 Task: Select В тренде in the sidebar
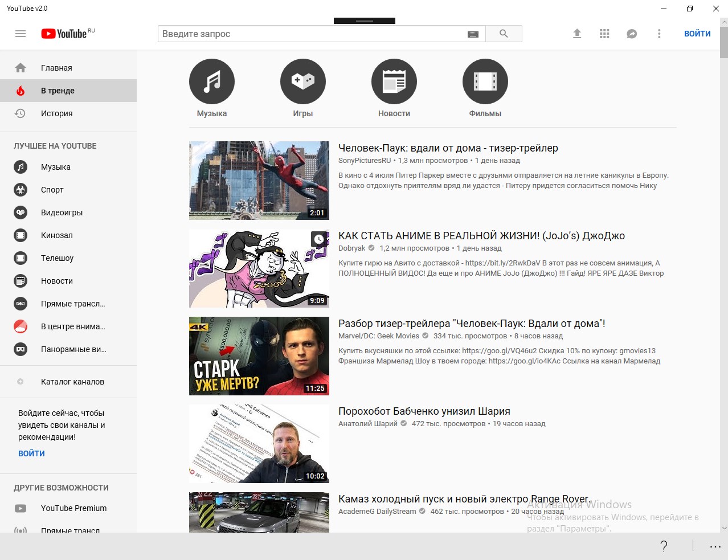pyautogui.click(x=68, y=91)
